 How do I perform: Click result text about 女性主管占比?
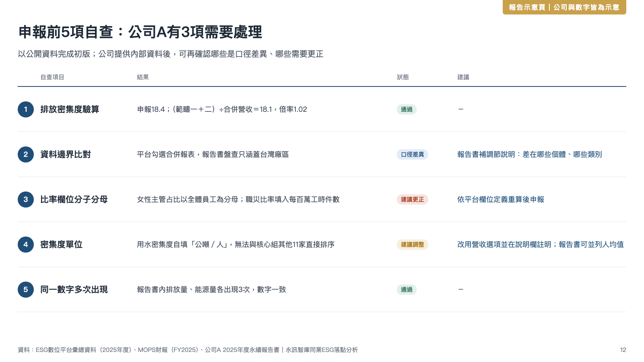click(x=238, y=200)
